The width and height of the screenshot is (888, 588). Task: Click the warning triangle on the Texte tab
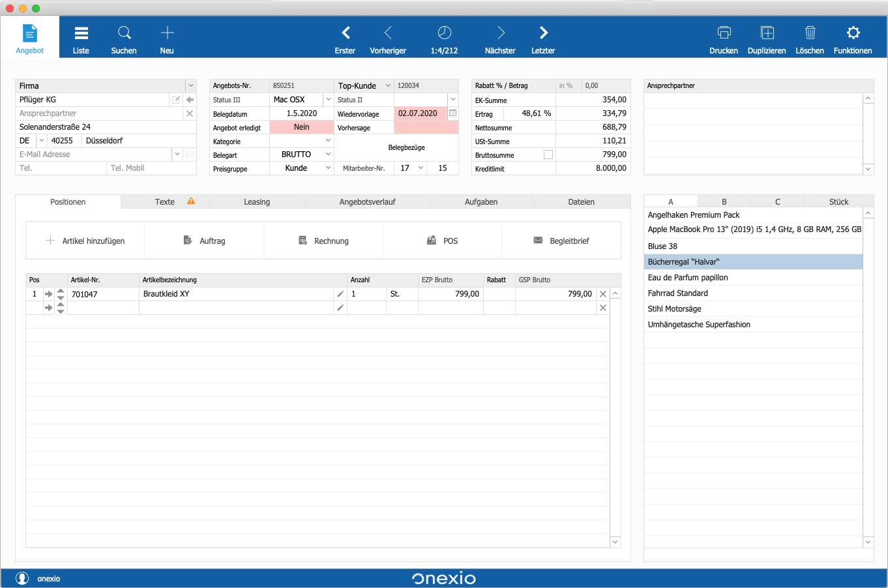191,201
